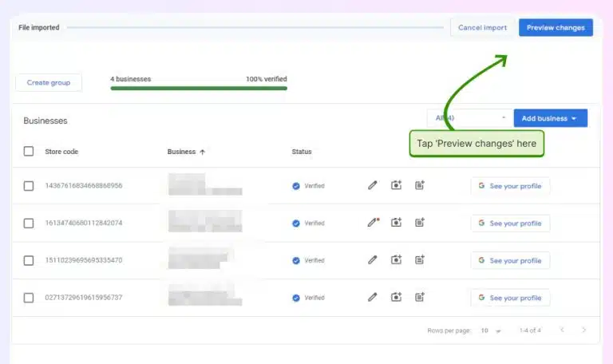The image size is (613, 364).
Task: Click the '4 businesses' label
Action: coord(131,79)
